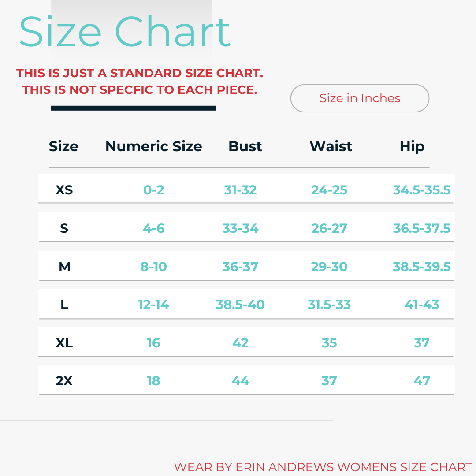Click the 38.5-40 bust value
This screenshot has width=476, height=476.
pyautogui.click(x=240, y=305)
